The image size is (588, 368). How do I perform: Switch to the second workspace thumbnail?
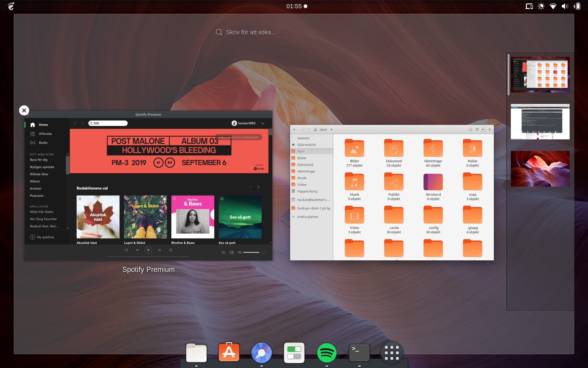[x=540, y=122]
